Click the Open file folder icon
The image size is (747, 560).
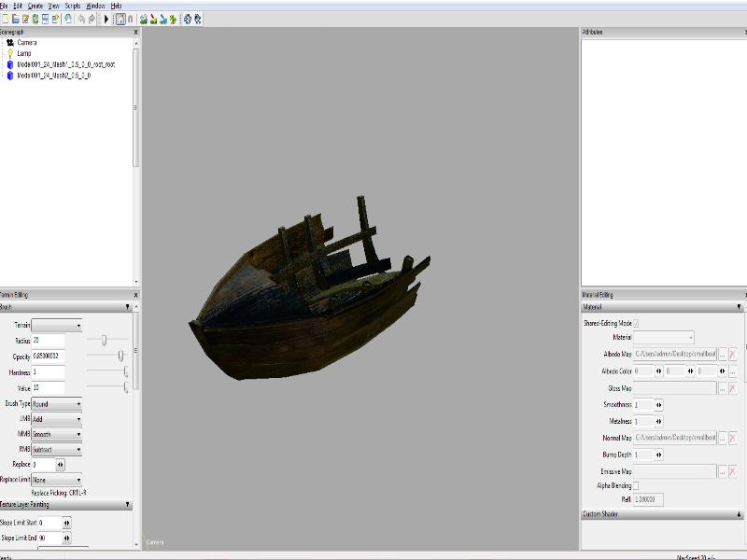pos(16,19)
